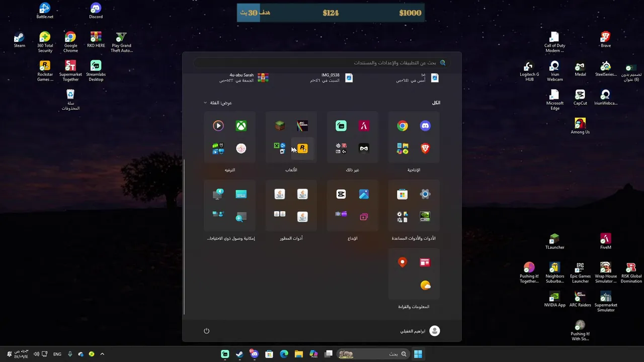This screenshot has height=362, width=644.
Task: Open Task View on the taskbar
Action: click(329, 354)
